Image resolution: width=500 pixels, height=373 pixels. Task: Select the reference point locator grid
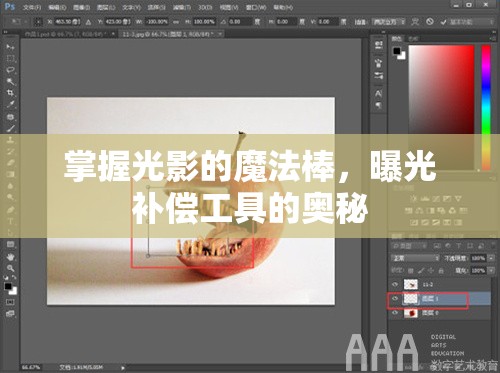(x=39, y=22)
